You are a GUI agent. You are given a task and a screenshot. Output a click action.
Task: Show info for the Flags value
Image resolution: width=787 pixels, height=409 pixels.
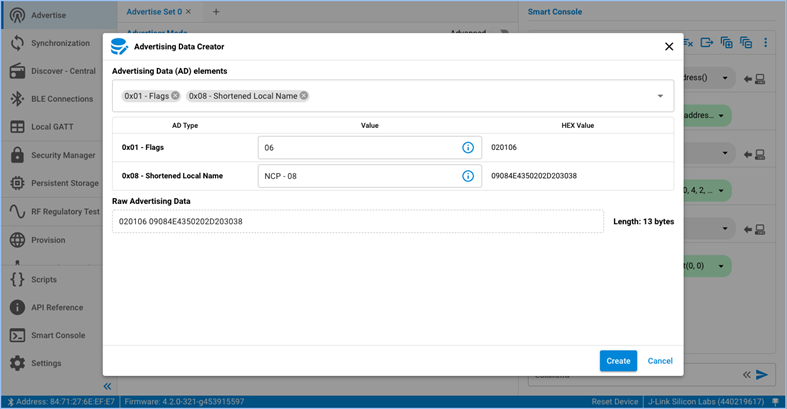tap(467, 148)
